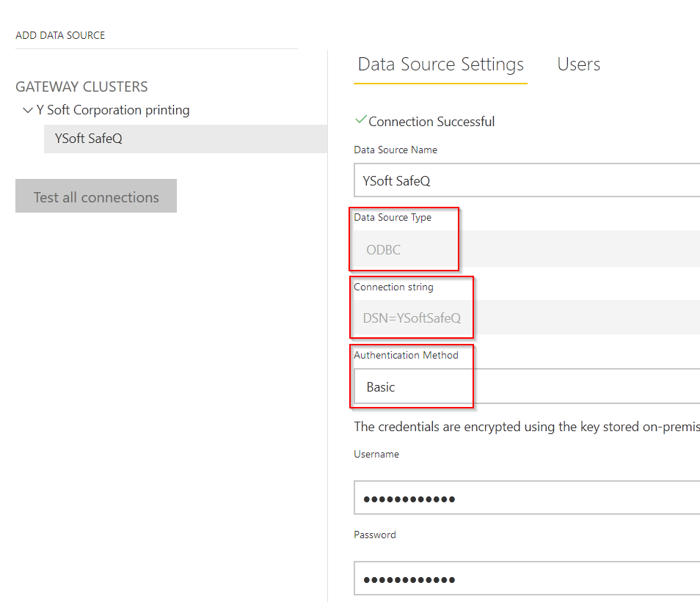Click the Connection Successful status text
The height and width of the screenshot is (602, 700).
[431, 122]
